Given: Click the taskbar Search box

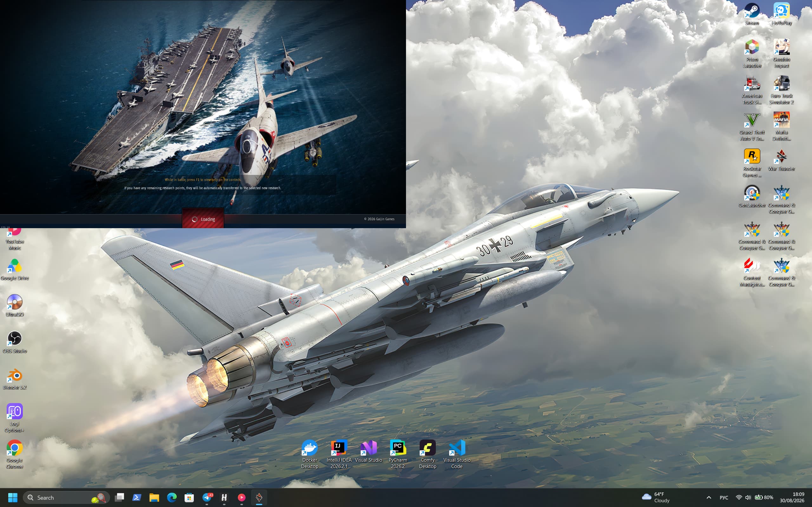Looking at the screenshot, I should [x=66, y=497].
